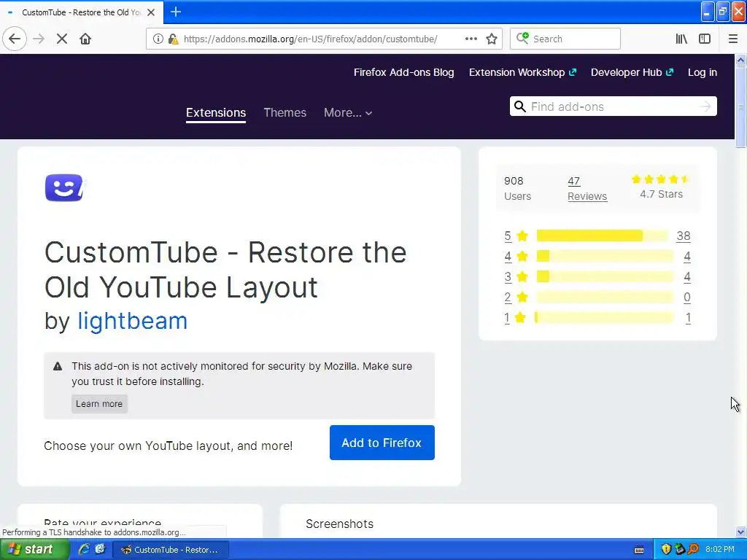
Task: Click the page scroll up arrow
Action: pos(741,60)
